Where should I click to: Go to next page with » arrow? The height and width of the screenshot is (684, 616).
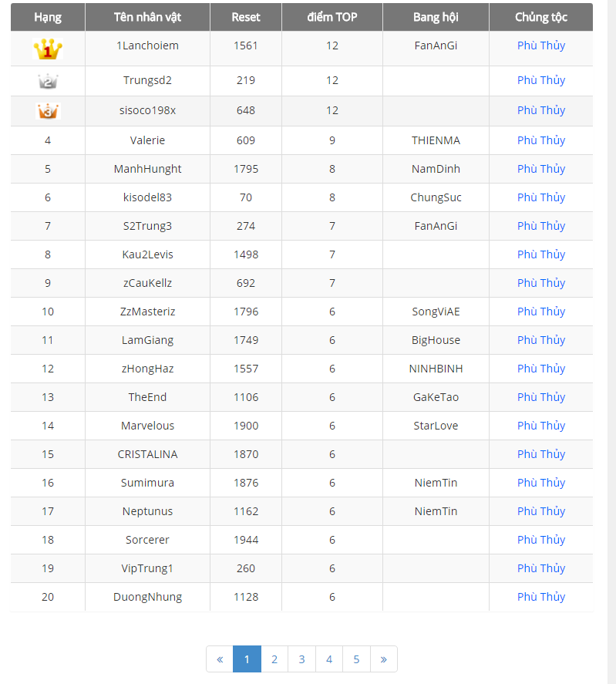point(383,659)
